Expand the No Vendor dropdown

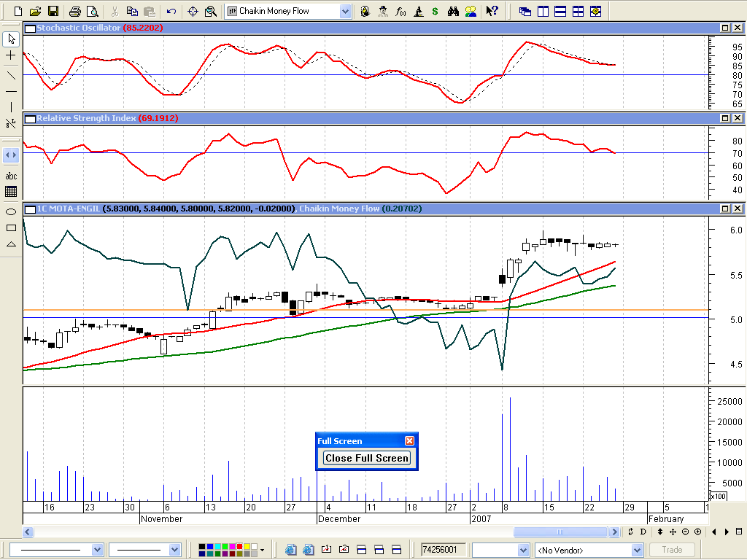pos(636,550)
